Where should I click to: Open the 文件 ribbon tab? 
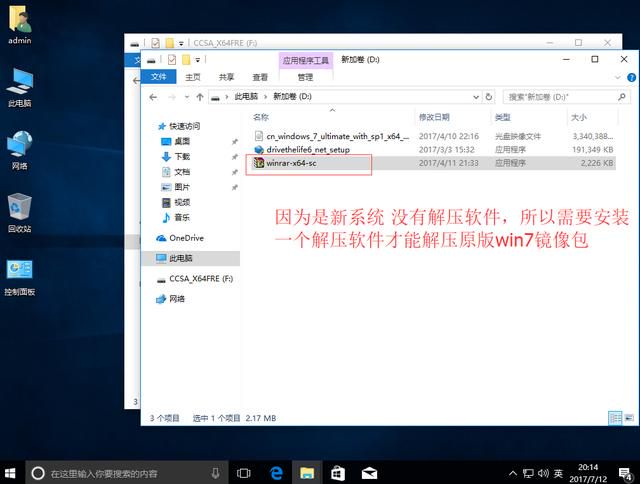(158, 77)
